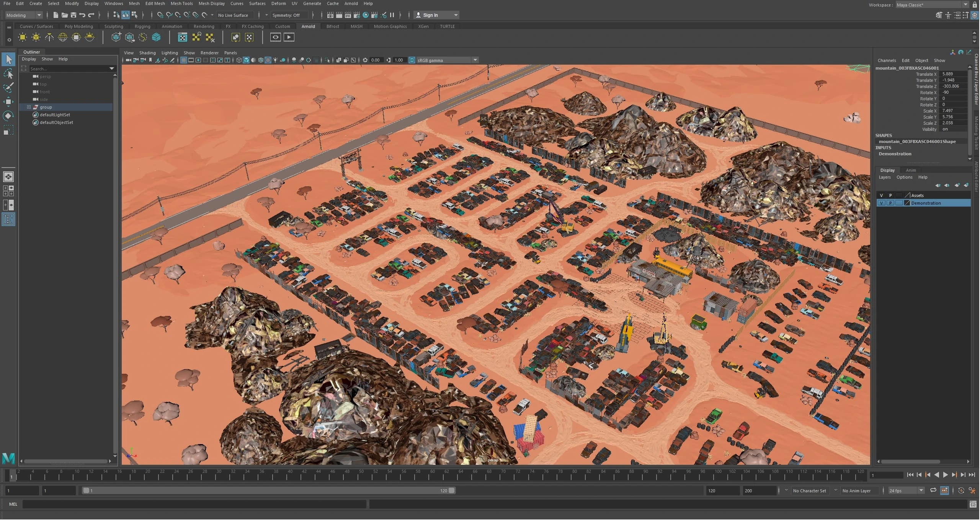Toggle visibility V of Demonstration layer
Image resolution: width=980 pixels, height=521 pixels.
882,204
